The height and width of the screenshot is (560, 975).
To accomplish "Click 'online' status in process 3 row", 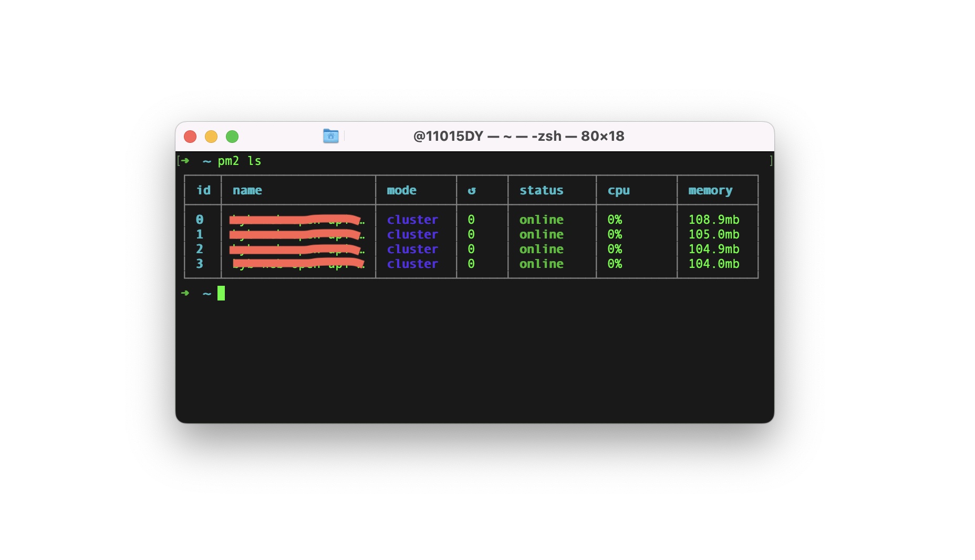I will (x=541, y=264).
